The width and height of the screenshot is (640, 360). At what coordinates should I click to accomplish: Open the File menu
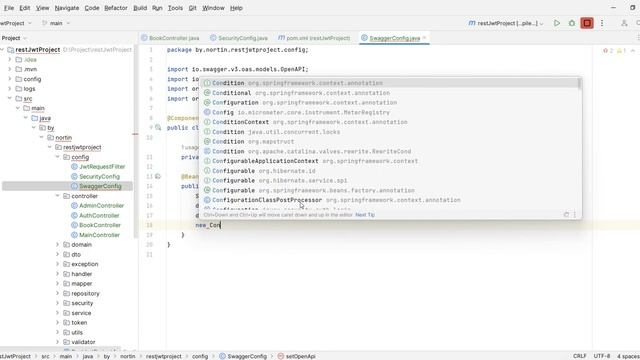[9, 8]
